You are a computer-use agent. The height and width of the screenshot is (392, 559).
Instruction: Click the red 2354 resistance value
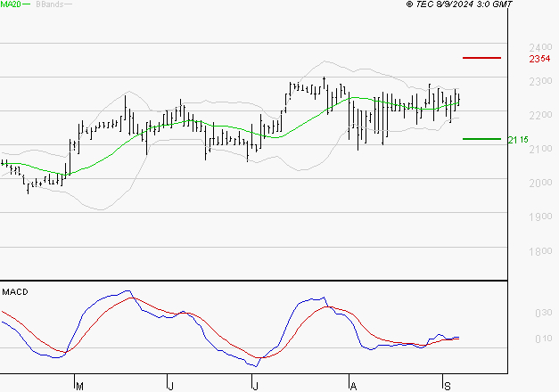pos(539,59)
